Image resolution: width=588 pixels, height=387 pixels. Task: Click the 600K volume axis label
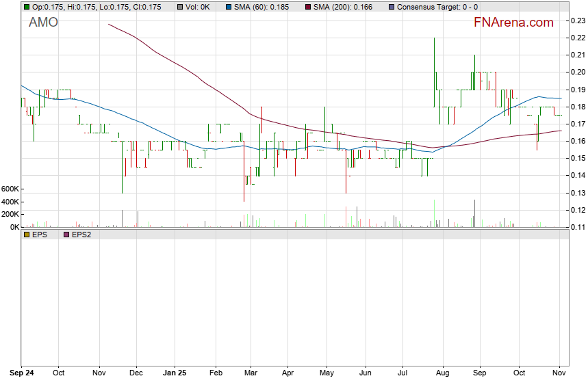(x=10, y=189)
